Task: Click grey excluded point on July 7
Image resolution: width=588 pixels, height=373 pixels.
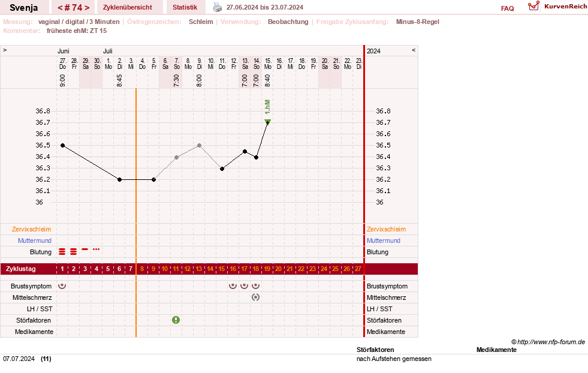Action: [177, 158]
